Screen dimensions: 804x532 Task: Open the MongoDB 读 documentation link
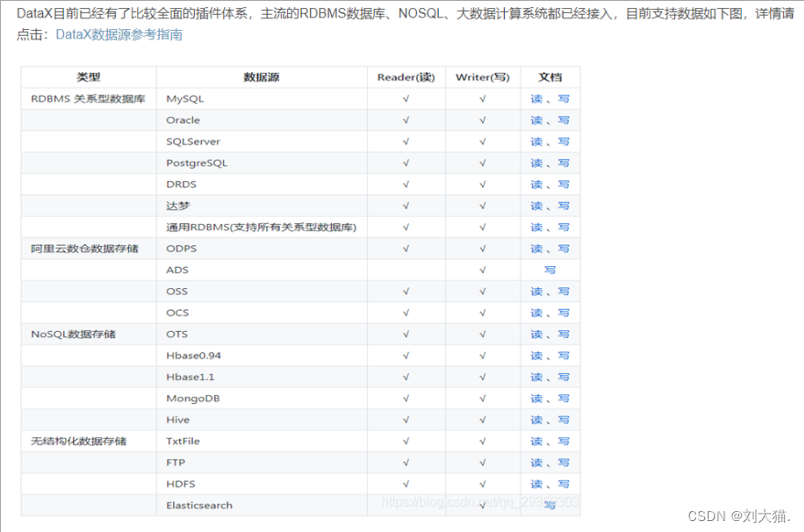(x=535, y=398)
